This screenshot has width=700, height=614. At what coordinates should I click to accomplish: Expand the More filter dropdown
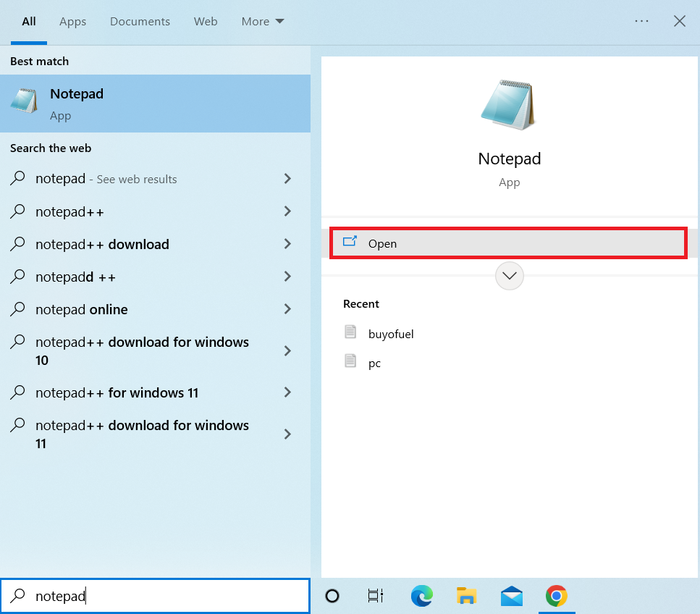262,21
